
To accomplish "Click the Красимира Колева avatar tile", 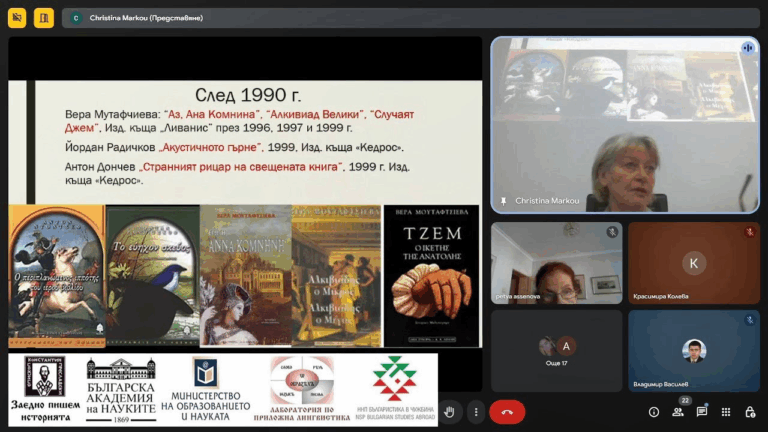I will point(694,263).
